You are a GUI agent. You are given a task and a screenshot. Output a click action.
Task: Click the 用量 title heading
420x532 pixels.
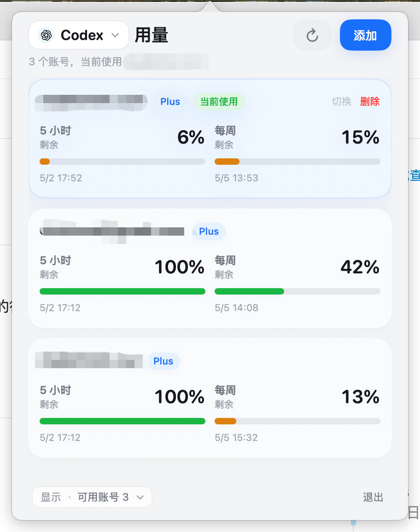tap(152, 35)
